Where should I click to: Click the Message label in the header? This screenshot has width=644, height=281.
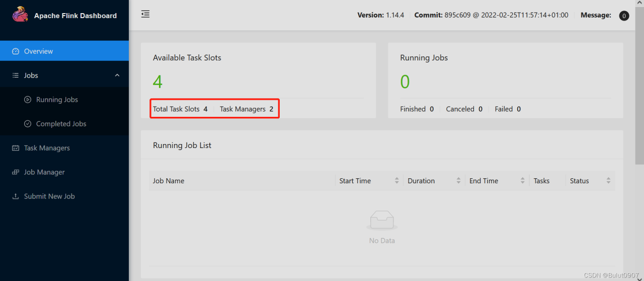(x=596, y=15)
